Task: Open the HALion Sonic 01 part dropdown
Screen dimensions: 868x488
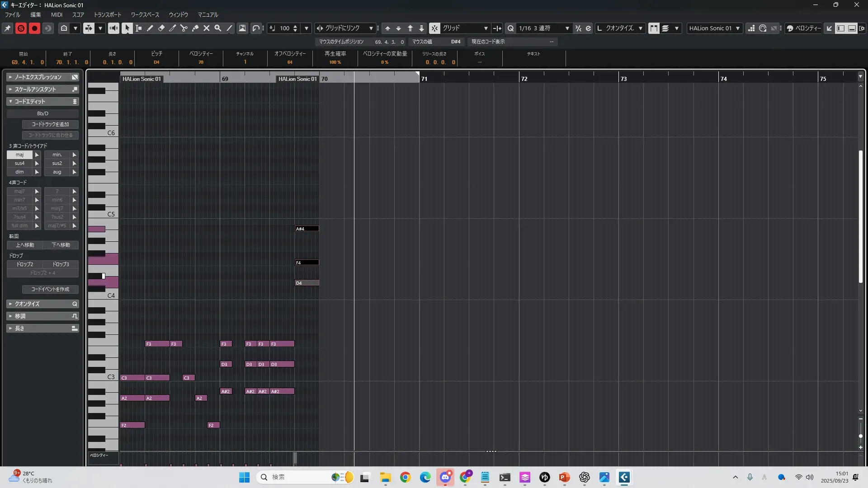Action: coord(737,28)
